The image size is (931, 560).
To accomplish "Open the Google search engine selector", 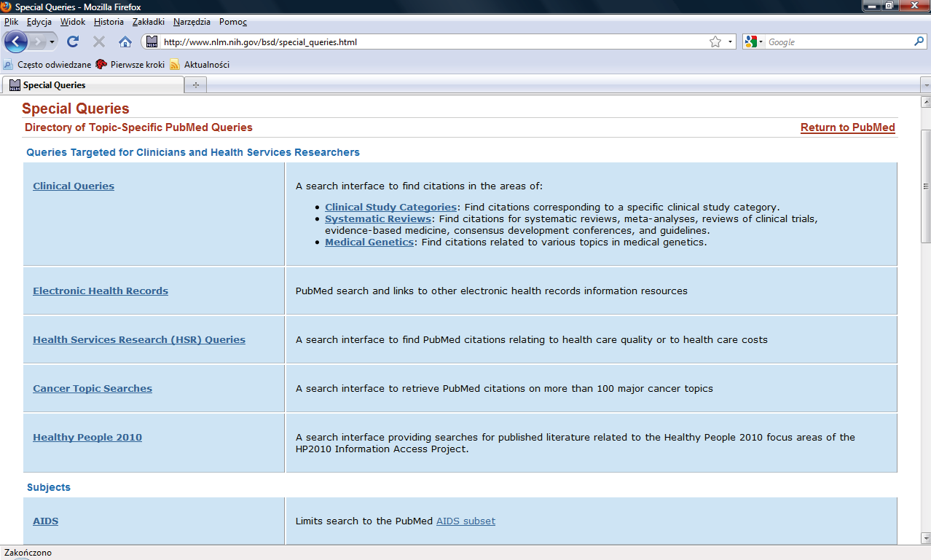I will coord(754,42).
